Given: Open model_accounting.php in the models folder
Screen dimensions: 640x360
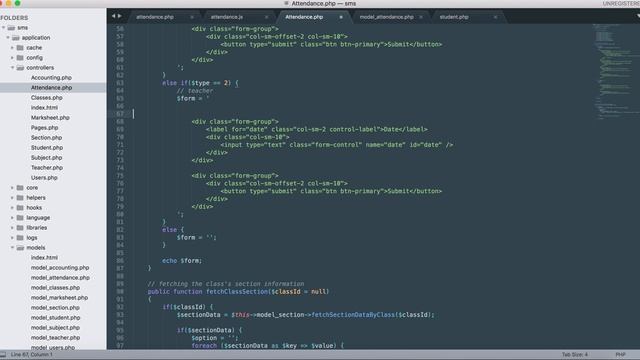Looking at the screenshot, I should point(60,268).
